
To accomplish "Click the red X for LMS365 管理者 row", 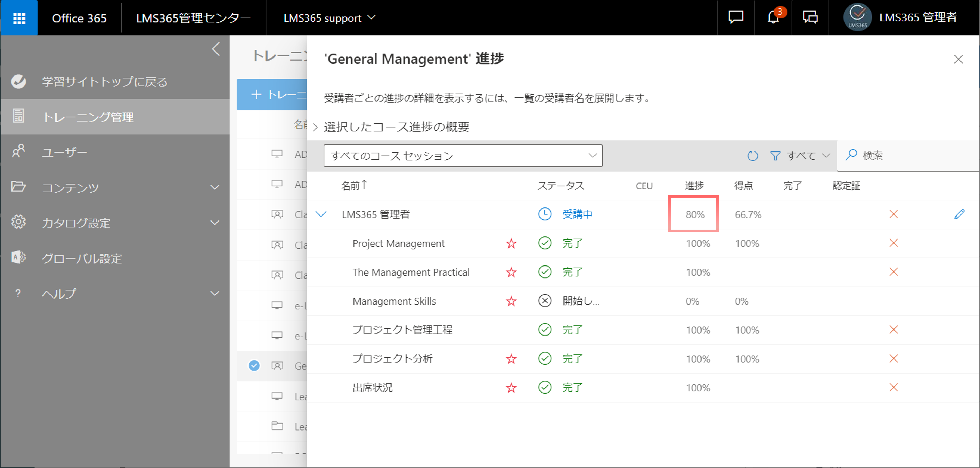I will (x=894, y=214).
